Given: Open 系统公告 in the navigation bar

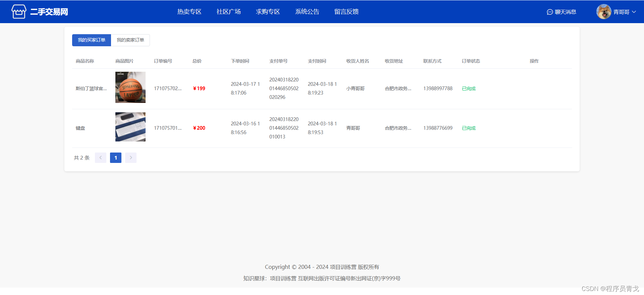Looking at the screenshot, I should pos(307,12).
